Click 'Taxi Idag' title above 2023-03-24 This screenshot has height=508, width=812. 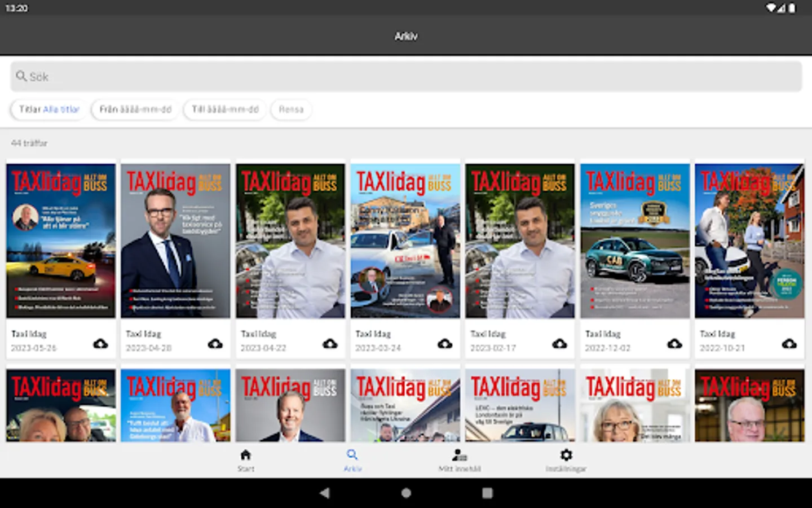point(373,334)
